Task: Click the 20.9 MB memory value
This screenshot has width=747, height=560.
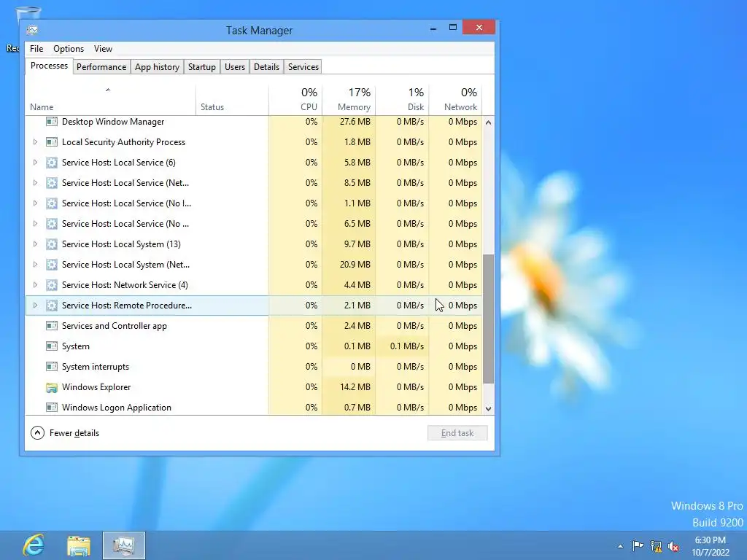Action: (x=355, y=264)
